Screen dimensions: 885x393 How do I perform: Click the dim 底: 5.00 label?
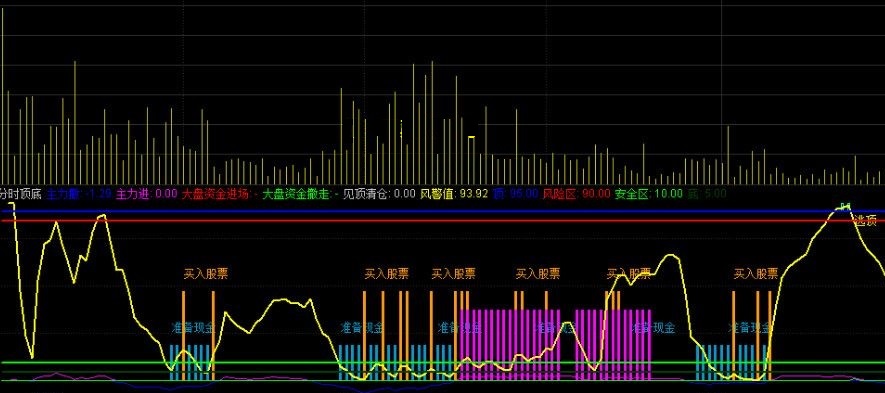pyautogui.click(x=707, y=194)
